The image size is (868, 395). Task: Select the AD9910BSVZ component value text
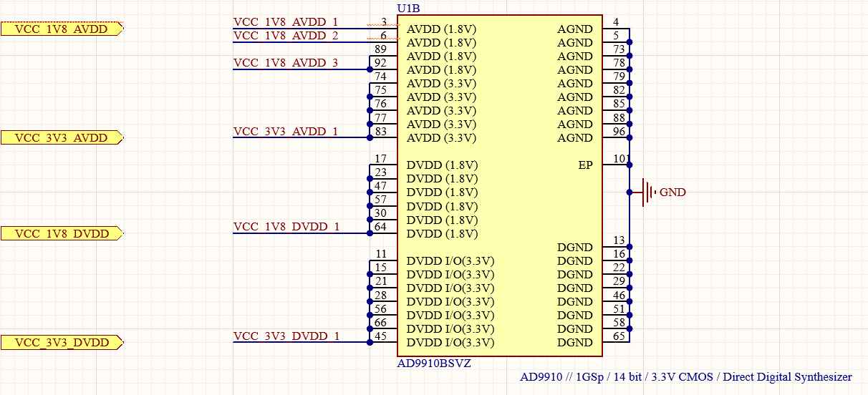[434, 363]
